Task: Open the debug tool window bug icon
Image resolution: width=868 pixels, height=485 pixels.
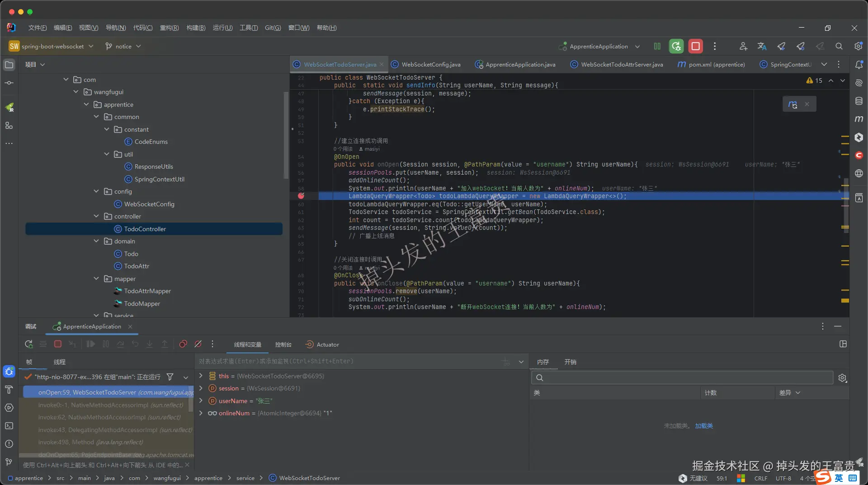Action: click(x=9, y=371)
